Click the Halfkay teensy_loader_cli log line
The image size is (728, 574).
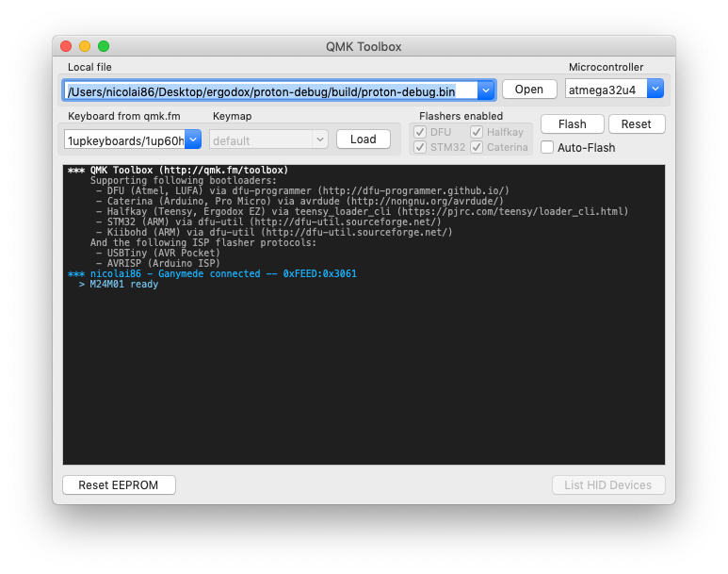pyautogui.click(x=363, y=211)
